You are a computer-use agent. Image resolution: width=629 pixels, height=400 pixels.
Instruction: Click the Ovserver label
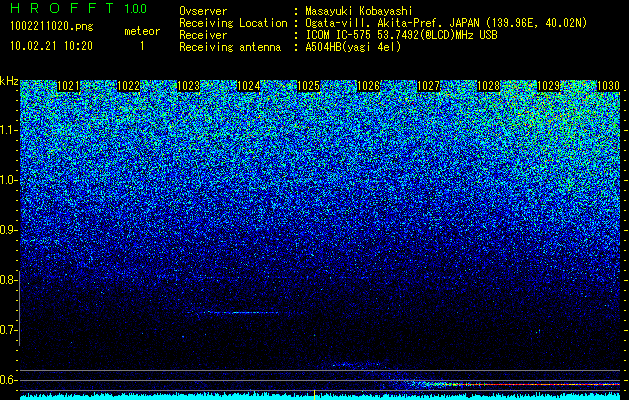(203, 11)
